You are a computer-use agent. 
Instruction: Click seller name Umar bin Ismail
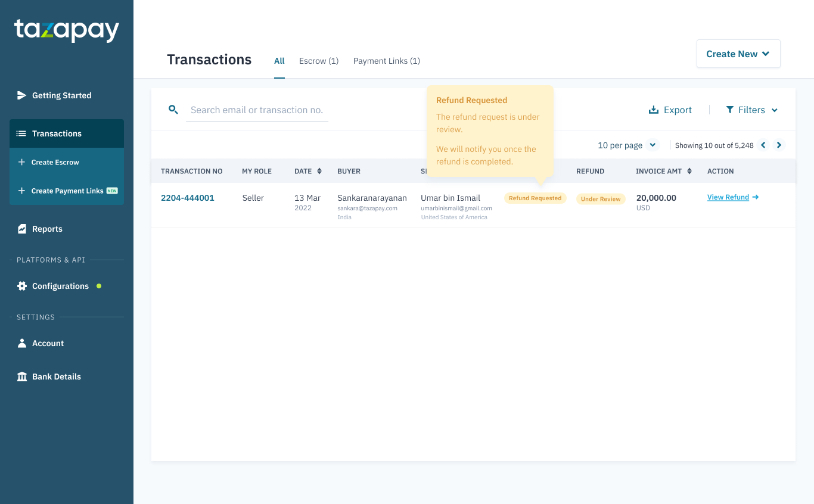(x=451, y=198)
